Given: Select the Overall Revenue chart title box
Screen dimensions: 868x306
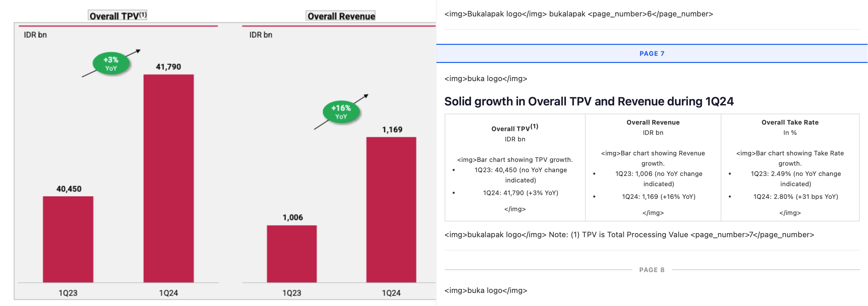Looking at the screenshot, I should click(x=341, y=16).
